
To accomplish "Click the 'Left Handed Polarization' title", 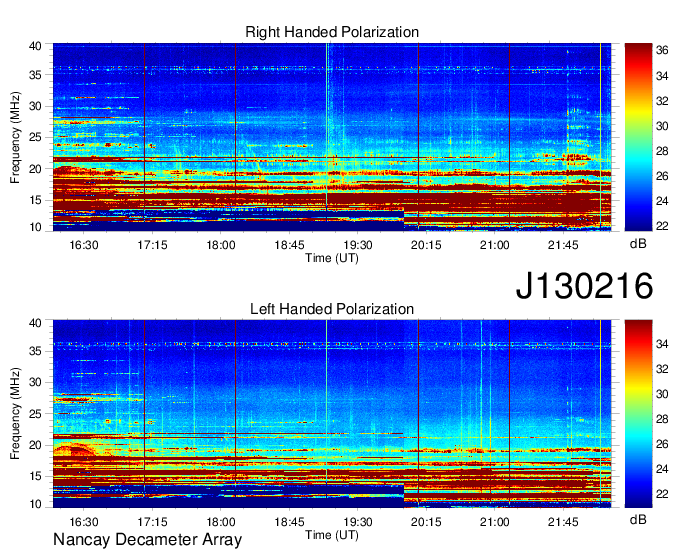I will click(332, 309).
